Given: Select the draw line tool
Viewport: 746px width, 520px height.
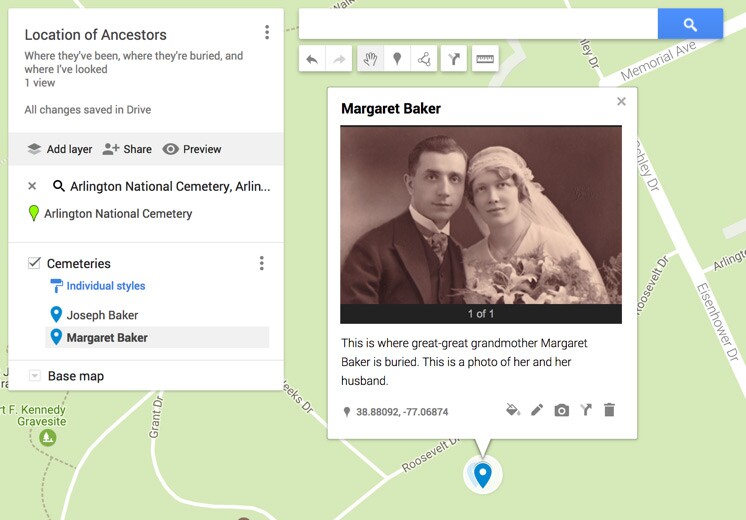Looking at the screenshot, I should click(x=423, y=59).
